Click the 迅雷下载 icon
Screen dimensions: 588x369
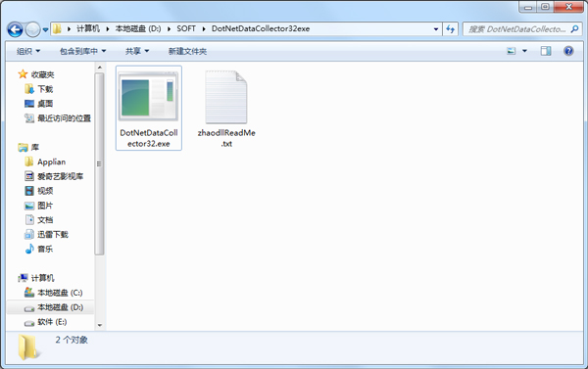pyautogui.click(x=29, y=235)
